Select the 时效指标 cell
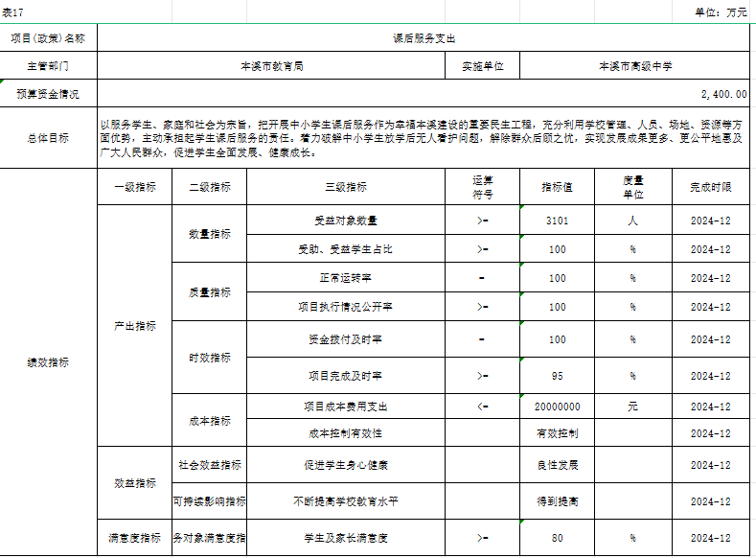Viewport: 756px width, 558px height. point(210,358)
